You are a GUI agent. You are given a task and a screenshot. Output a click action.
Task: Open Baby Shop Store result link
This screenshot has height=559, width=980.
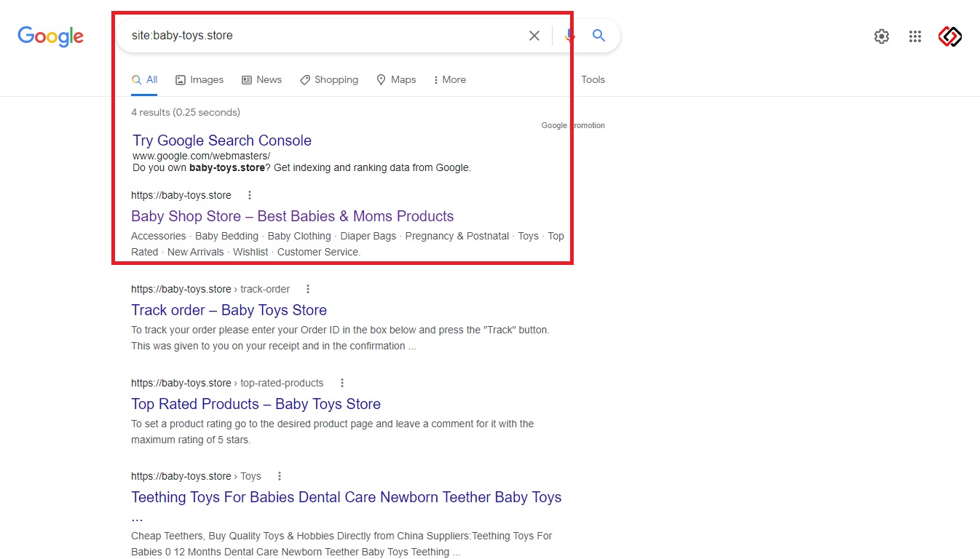coord(292,216)
